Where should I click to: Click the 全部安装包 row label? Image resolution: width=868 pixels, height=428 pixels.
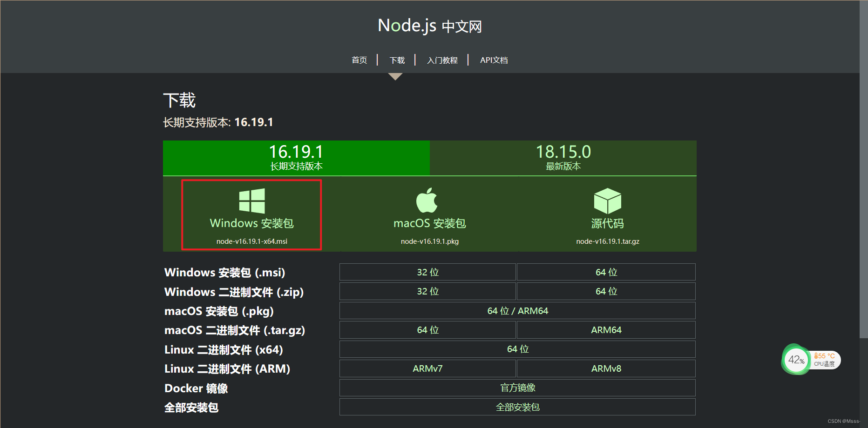[191, 408]
